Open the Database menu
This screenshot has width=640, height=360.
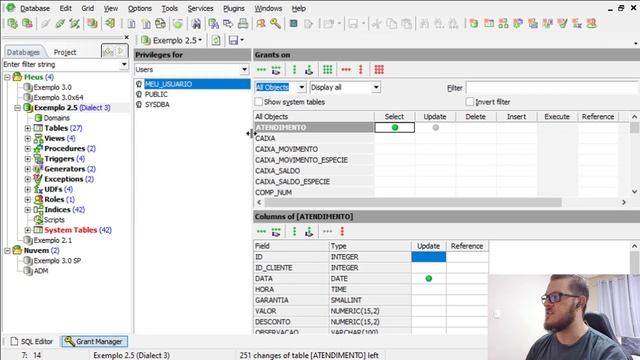click(x=34, y=8)
